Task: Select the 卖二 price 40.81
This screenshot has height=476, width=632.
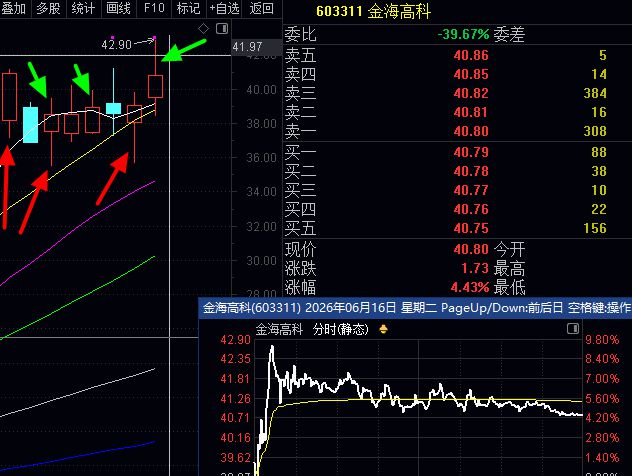Action: [471, 112]
